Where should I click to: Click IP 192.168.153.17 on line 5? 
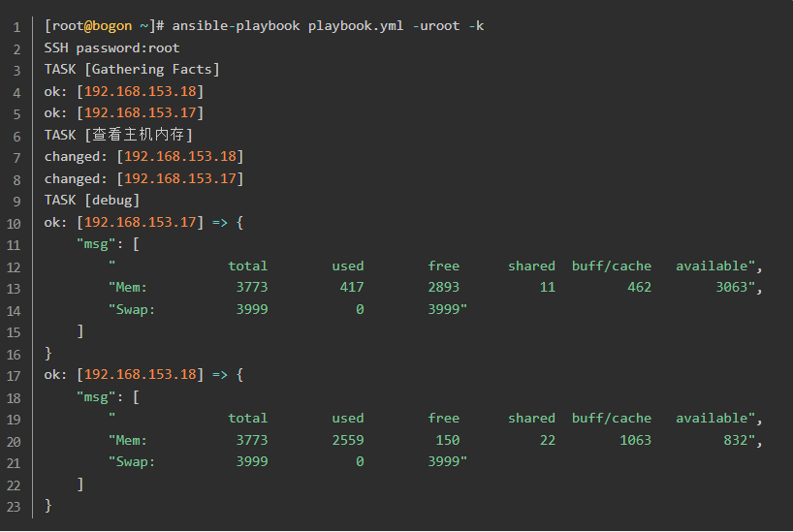point(143,112)
